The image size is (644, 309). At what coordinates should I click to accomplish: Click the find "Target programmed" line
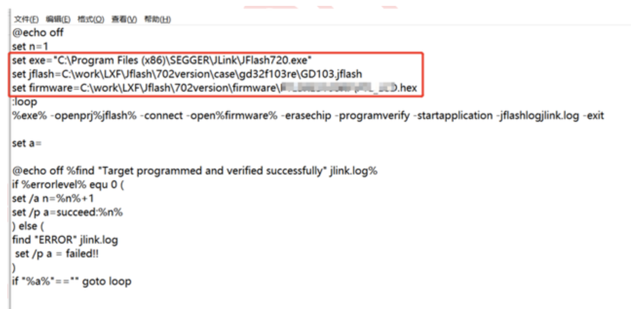click(x=195, y=171)
